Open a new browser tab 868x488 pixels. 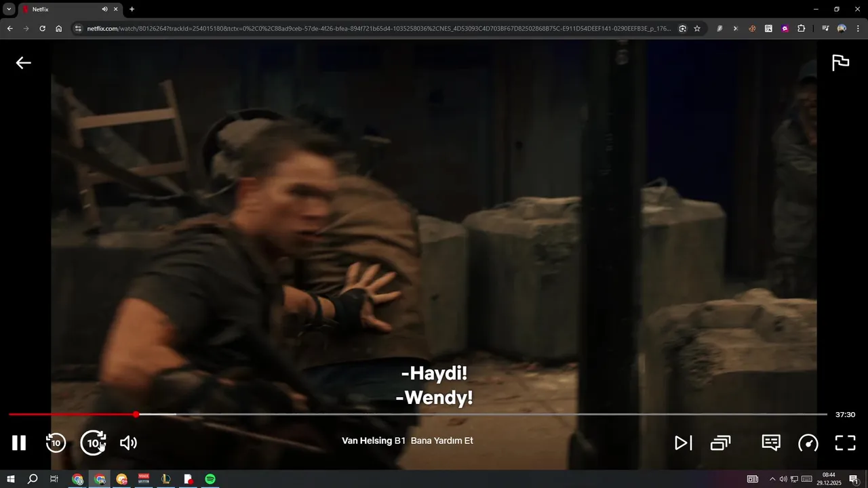[x=132, y=9]
